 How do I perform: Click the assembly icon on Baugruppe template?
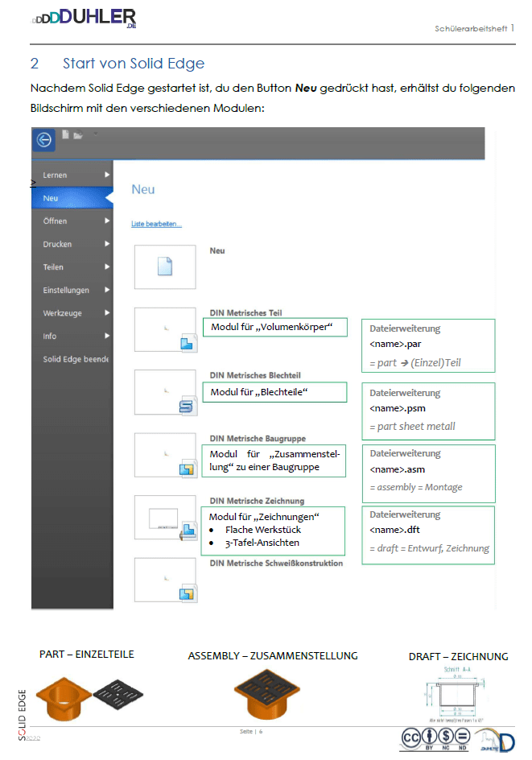(x=187, y=469)
